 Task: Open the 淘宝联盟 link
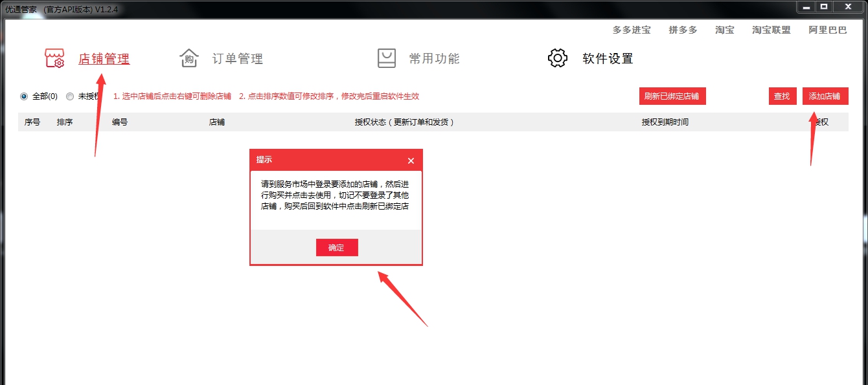(771, 30)
